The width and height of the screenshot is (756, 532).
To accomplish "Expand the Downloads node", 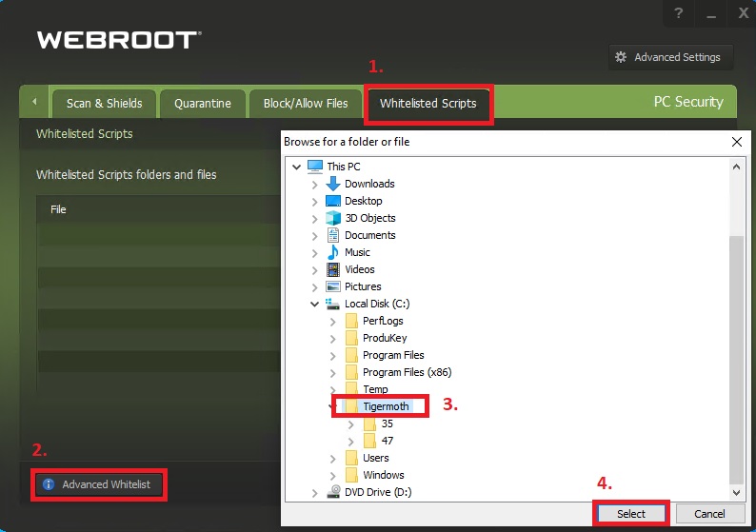I will point(315,185).
